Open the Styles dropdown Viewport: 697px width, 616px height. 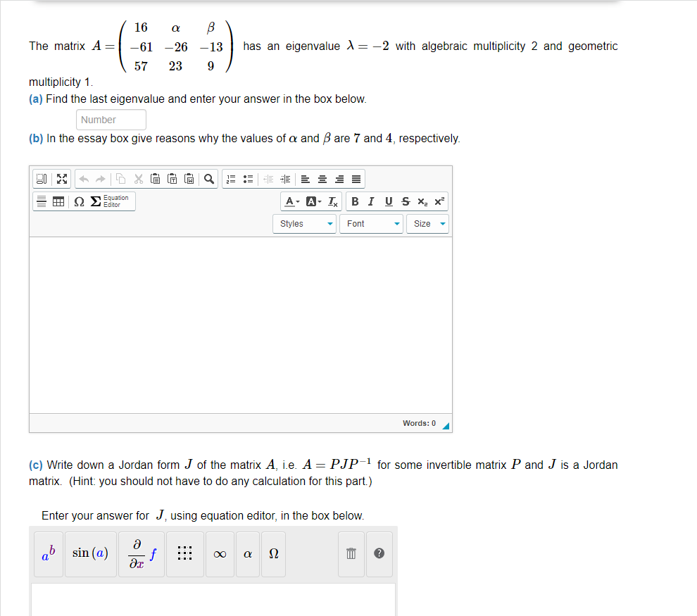[x=304, y=223]
